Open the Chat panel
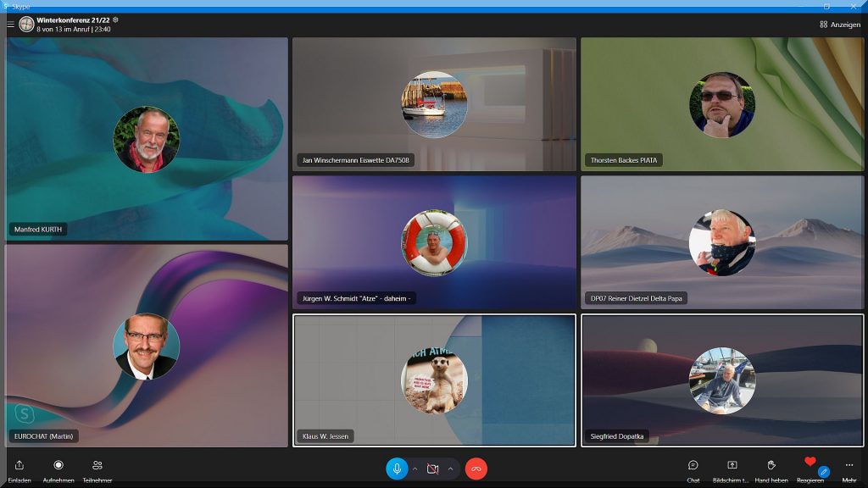This screenshot has width=868, height=488. point(693,465)
